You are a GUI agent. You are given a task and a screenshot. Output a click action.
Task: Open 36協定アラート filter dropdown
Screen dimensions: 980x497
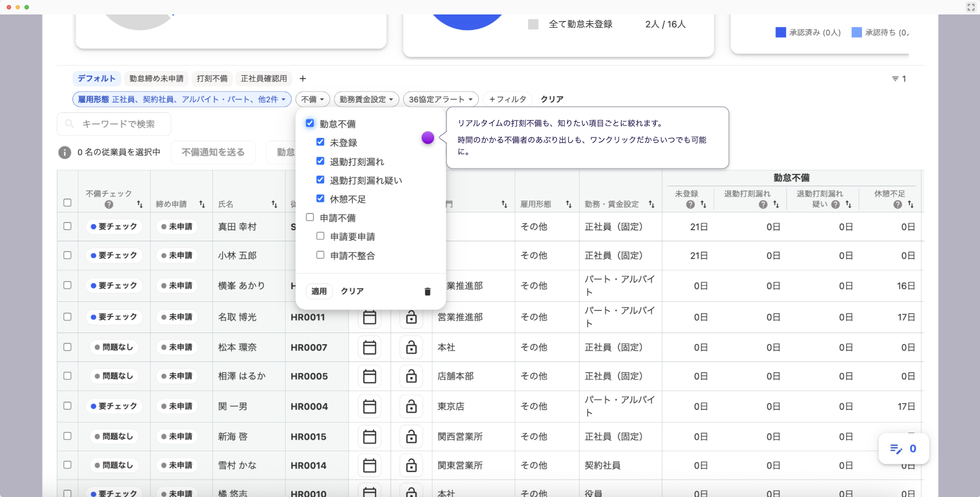[441, 99]
